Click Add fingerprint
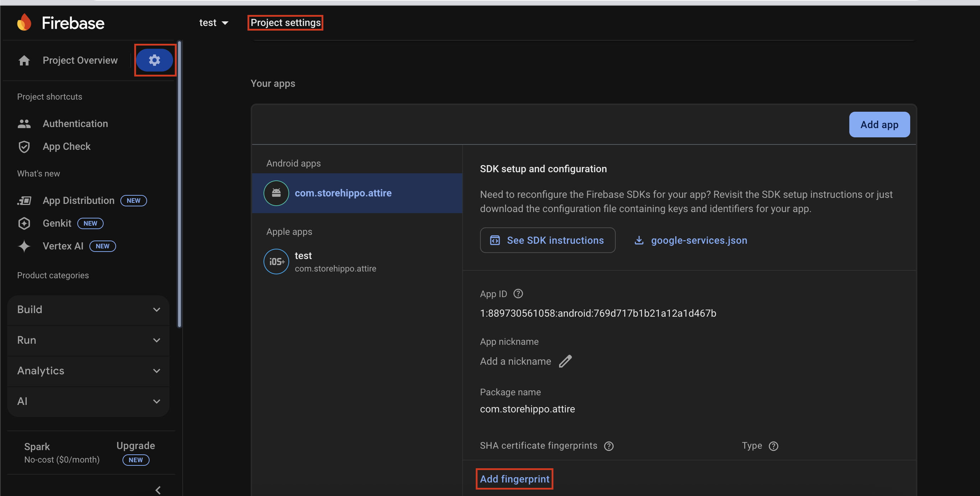 click(514, 479)
